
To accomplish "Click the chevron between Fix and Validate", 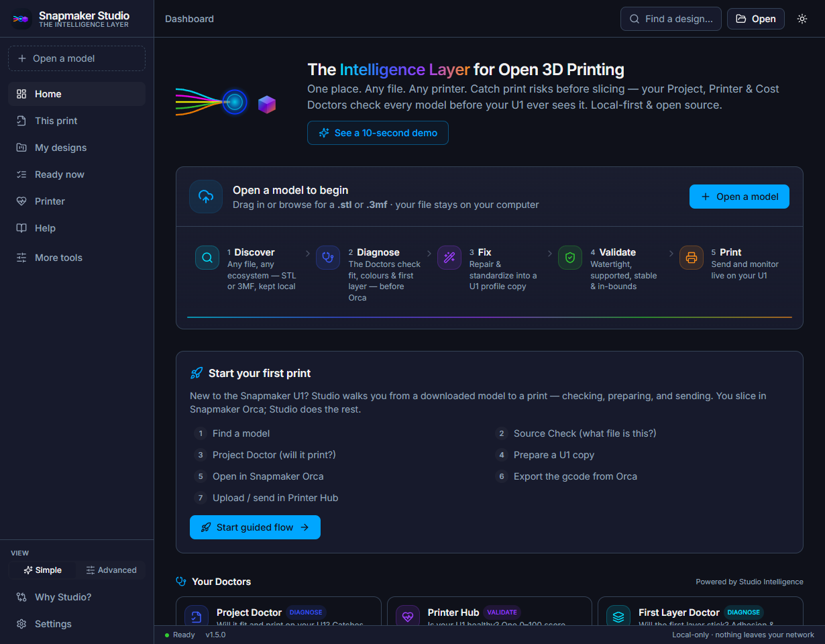I will pyautogui.click(x=550, y=254).
